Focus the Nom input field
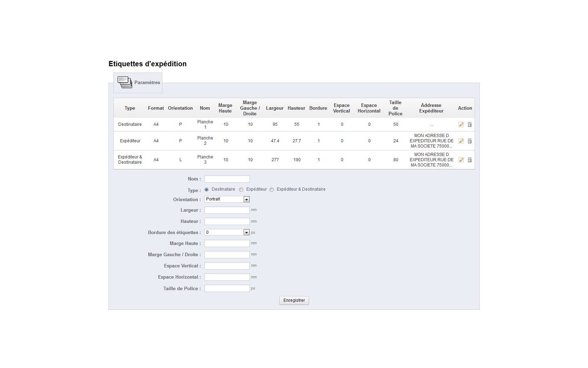Viewport: 588px width, 368px height. click(227, 179)
